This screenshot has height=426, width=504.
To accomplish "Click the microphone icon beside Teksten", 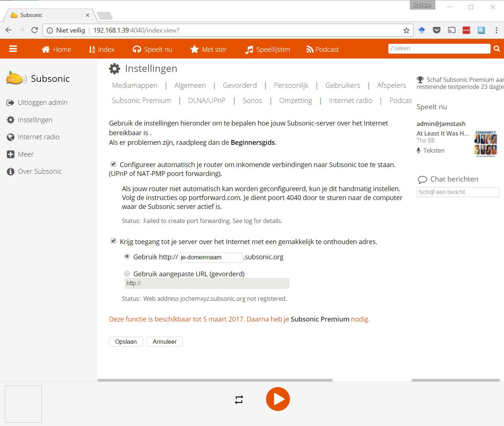I will click(419, 150).
